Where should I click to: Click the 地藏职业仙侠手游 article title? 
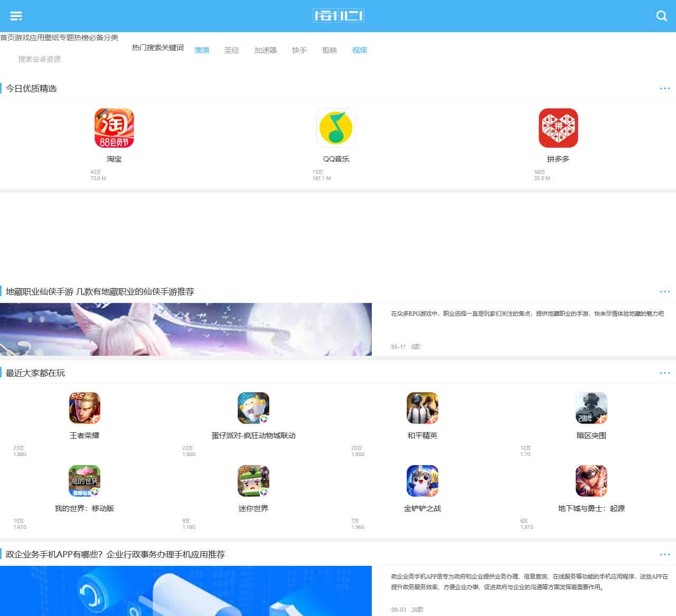(100, 291)
